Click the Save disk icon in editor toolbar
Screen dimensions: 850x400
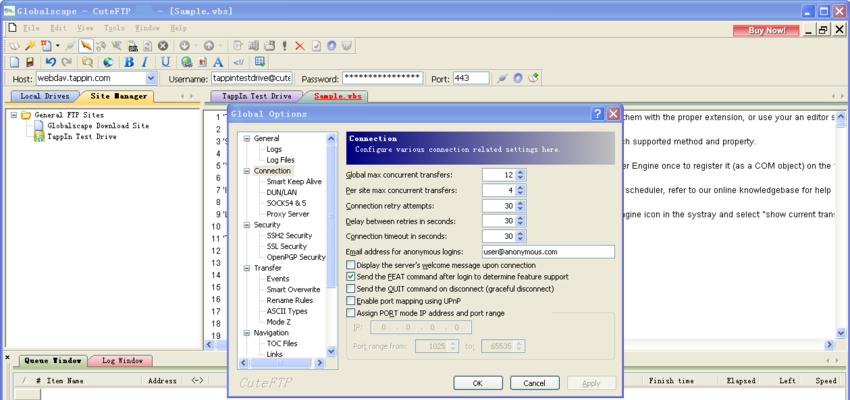(30, 62)
